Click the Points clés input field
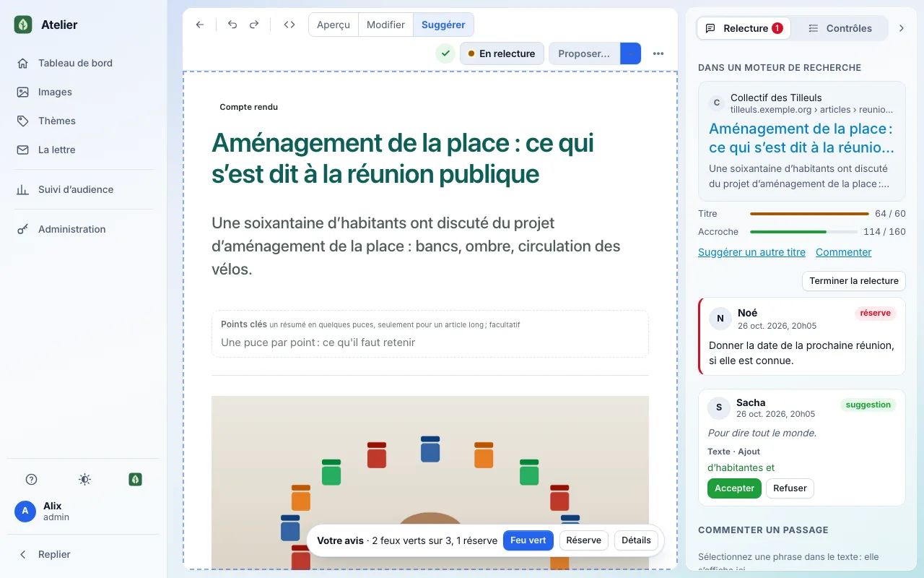 click(x=430, y=342)
